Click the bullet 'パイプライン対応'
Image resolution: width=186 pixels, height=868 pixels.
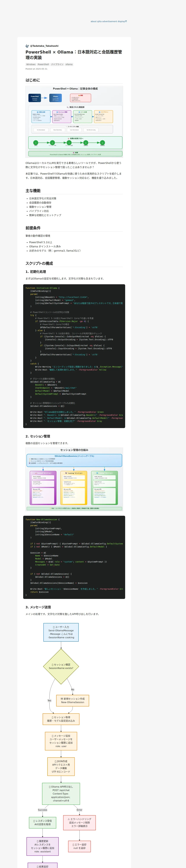[x=39, y=211]
